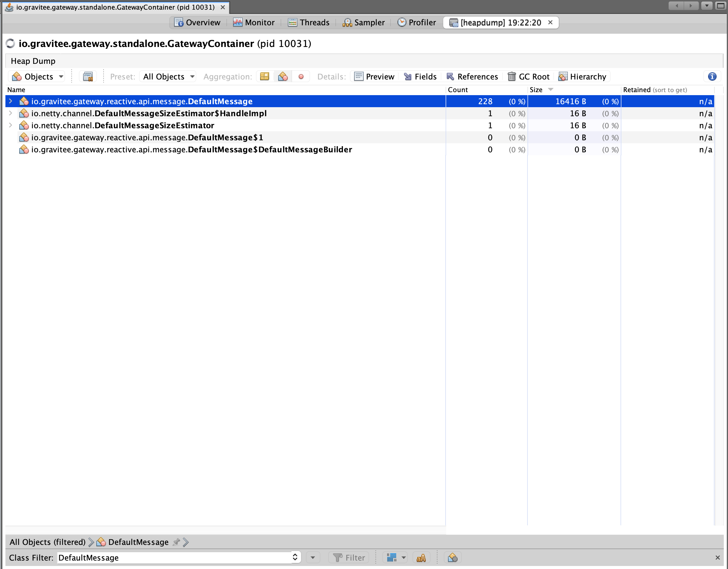Image resolution: width=728 pixels, height=569 pixels.
Task: Toggle aggregation by instances red dot
Action: tap(301, 77)
